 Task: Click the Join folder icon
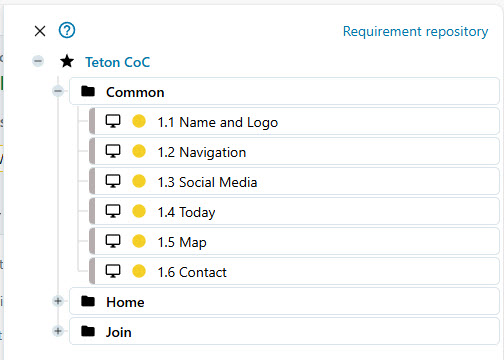pyautogui.click(x=88, y=331)
